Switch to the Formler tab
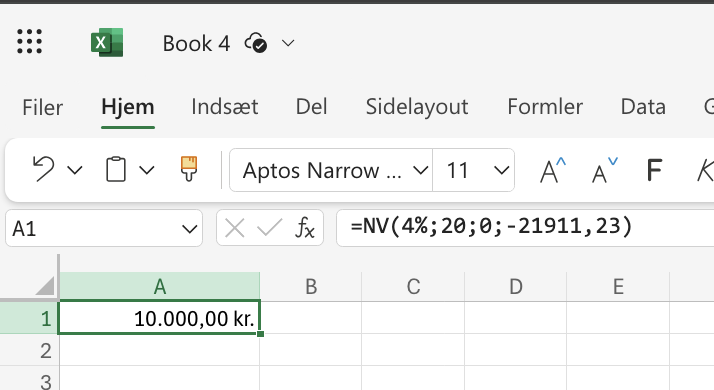714x390 pixels. (545, 107)
